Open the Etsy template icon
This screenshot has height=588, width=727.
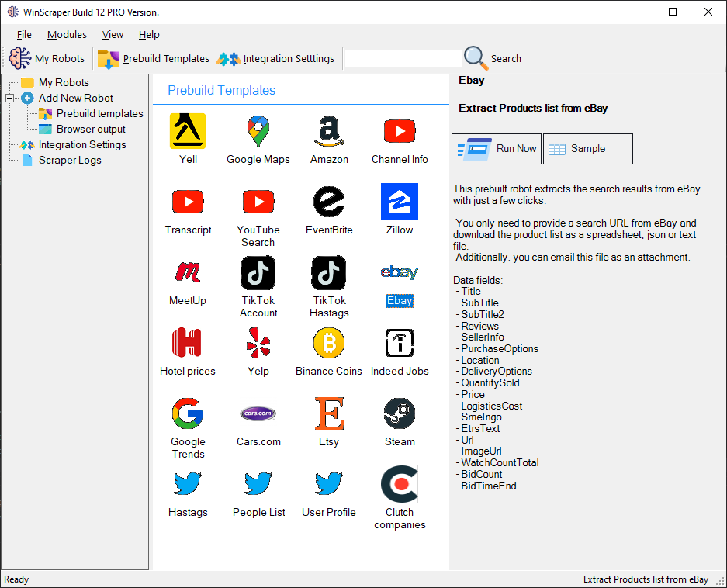tap(329, 413)
